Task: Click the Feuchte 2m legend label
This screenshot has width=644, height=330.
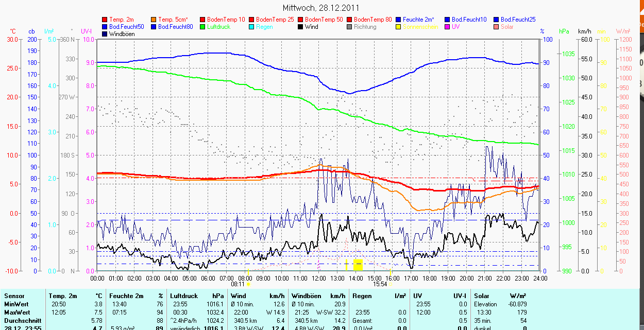Action: 418,20
